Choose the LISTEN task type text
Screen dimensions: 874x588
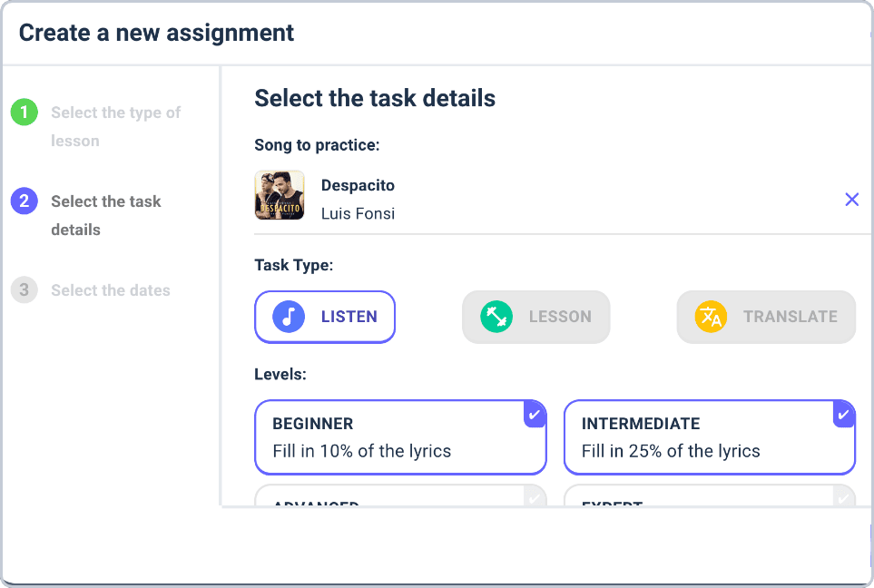(x=349, y=317)
